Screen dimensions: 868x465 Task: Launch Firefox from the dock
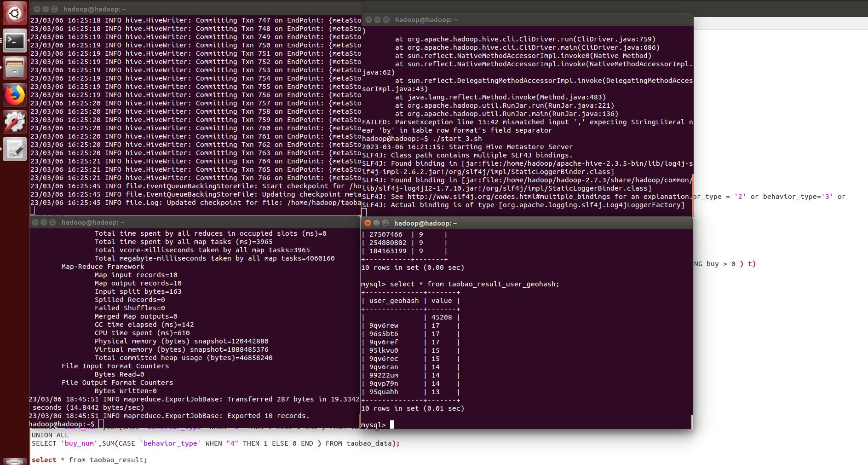pyautogui.click(x=15, y=95)
